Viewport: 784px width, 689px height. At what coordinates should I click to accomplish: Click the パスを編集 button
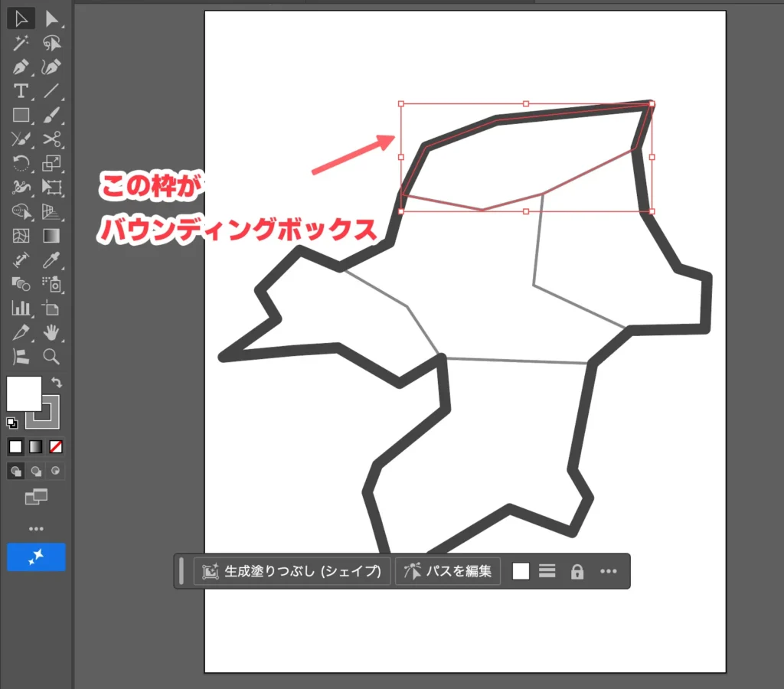(x=448, y=571)
